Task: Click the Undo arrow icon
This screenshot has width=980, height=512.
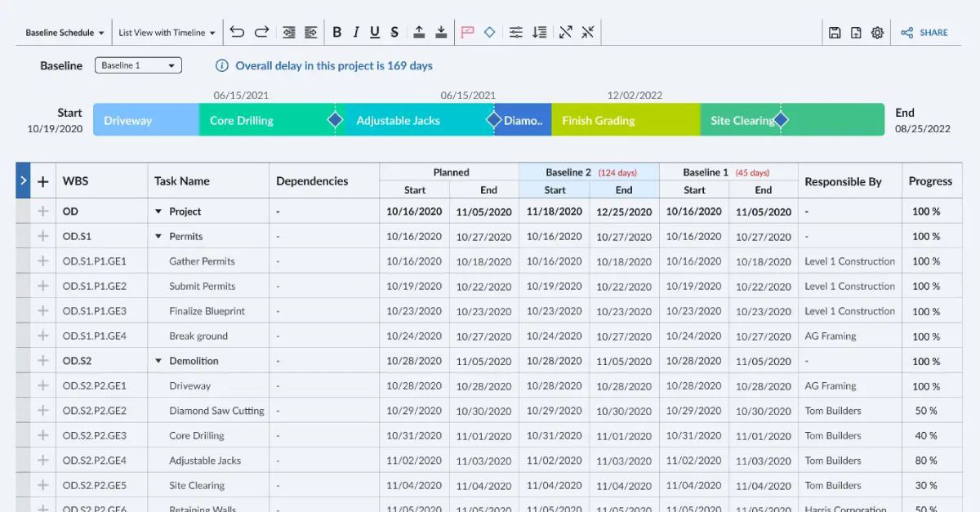Action: [237, 33]
